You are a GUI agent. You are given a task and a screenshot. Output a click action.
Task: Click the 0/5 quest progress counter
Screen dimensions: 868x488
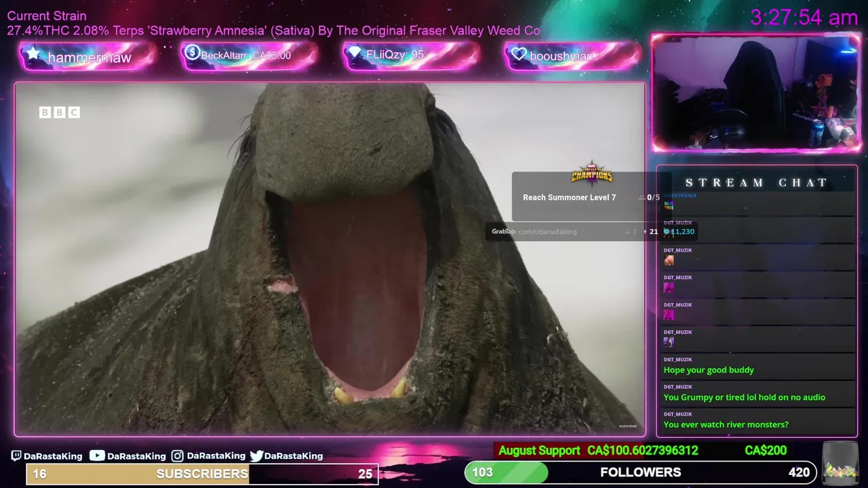pyautogui.click(x=654, y=197)
